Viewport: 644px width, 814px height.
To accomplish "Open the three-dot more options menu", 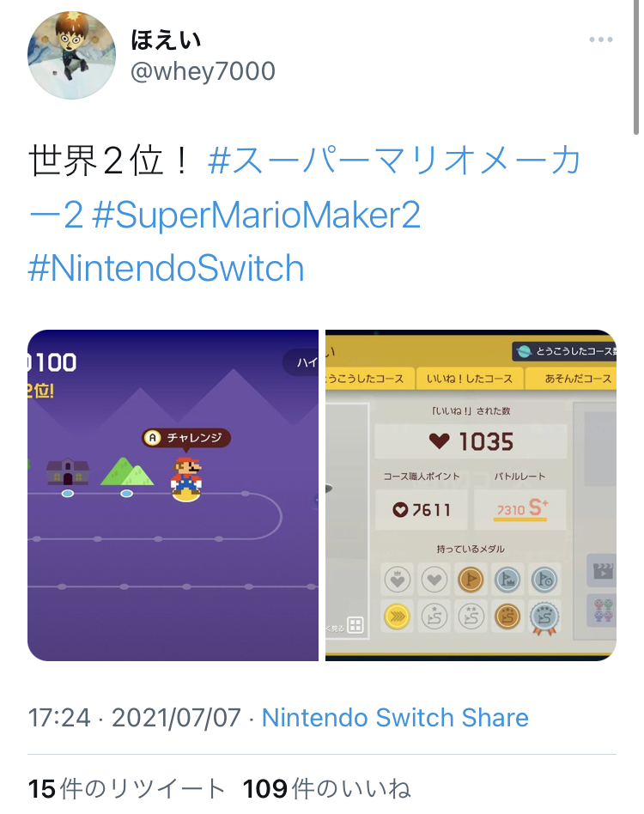I will click(601, 39).
